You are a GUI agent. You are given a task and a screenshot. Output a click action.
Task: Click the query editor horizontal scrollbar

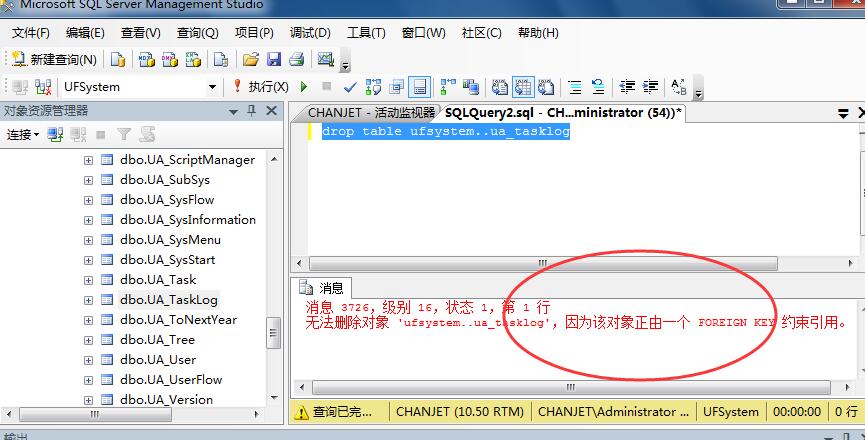click(543, 264)
